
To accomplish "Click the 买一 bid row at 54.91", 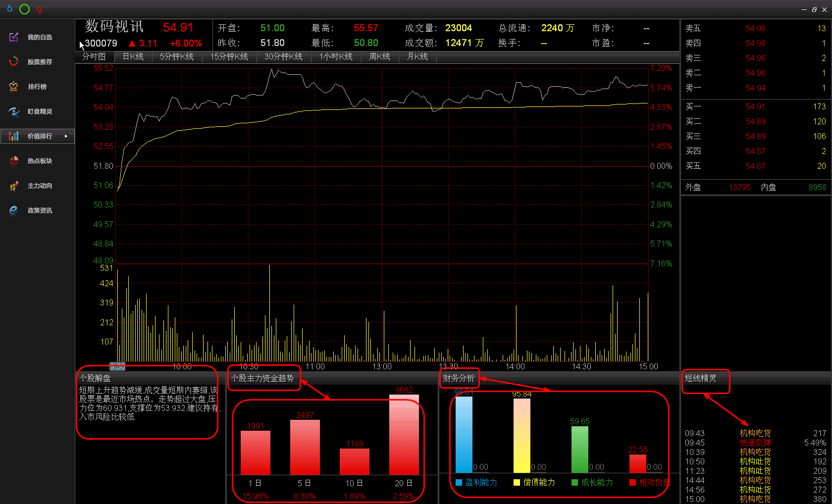I will coord(756,106).
